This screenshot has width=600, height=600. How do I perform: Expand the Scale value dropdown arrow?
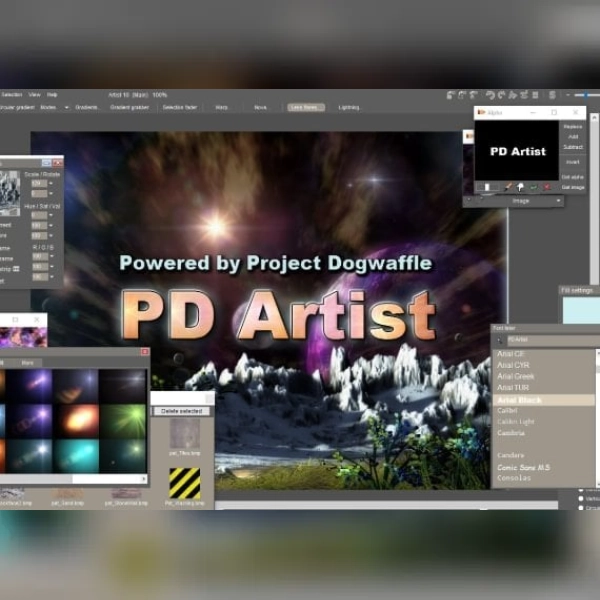49,184
